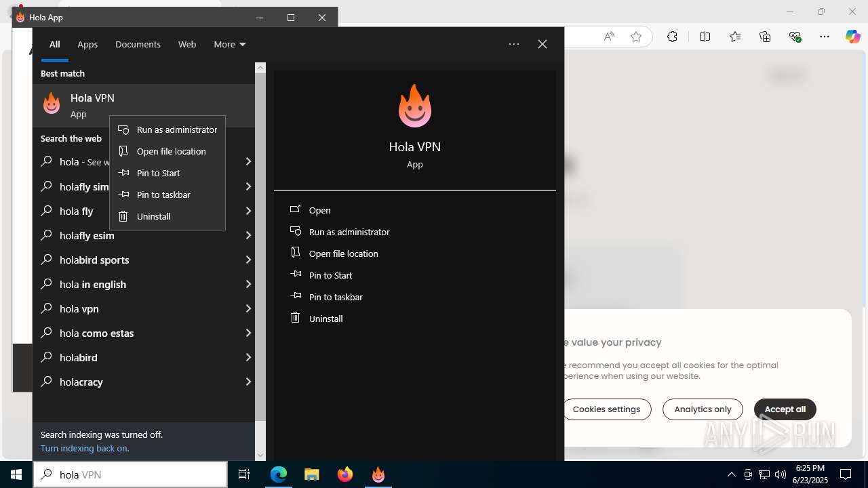
Task: Click the search results scrollbar down arrow
Action: pyautogui.click(x=260, y=455)
